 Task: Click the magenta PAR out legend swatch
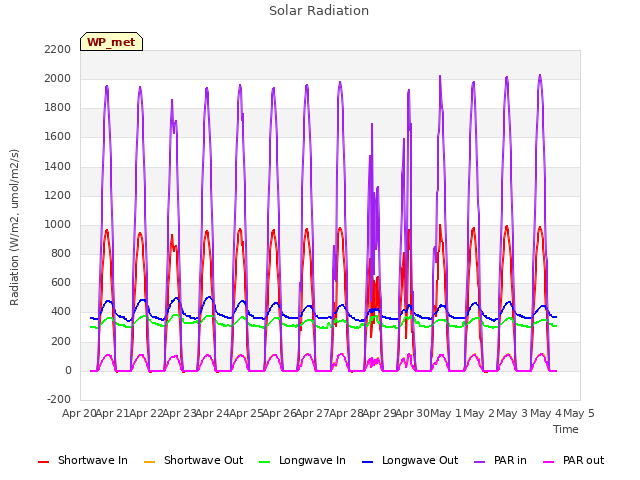549,462
